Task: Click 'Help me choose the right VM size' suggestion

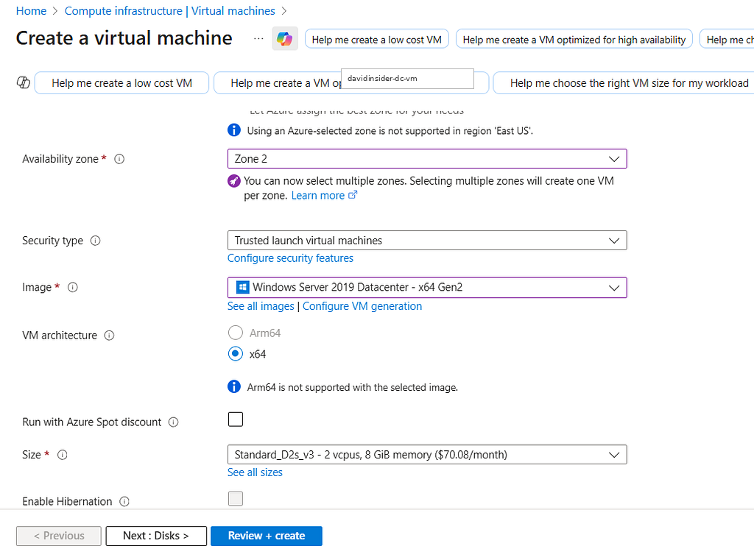Action: pos(624,83)
